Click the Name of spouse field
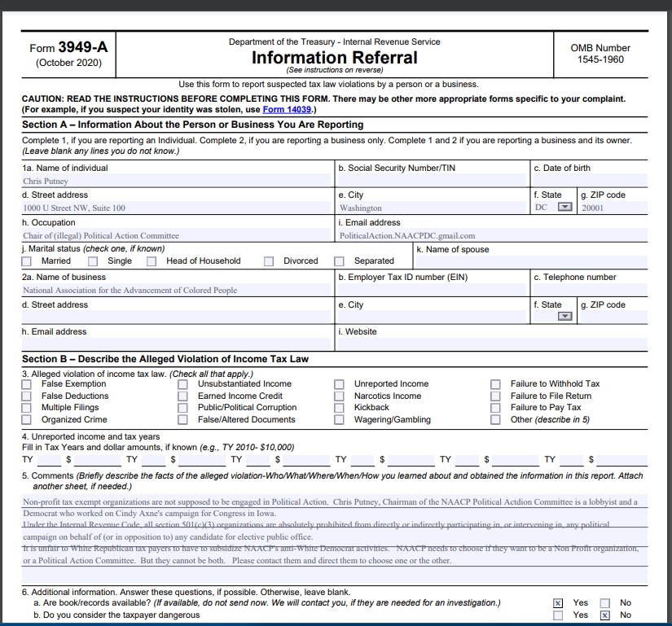This screenshot has width=672, height=626. coord(531,262)
